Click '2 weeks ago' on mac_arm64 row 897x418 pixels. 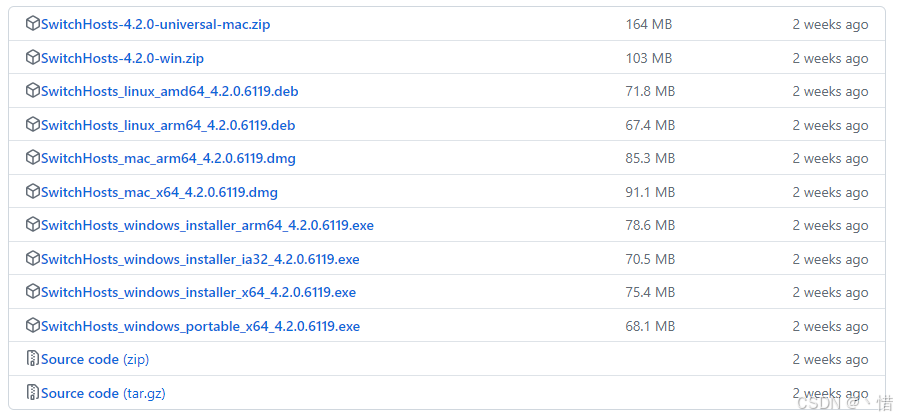click(830, 158)
